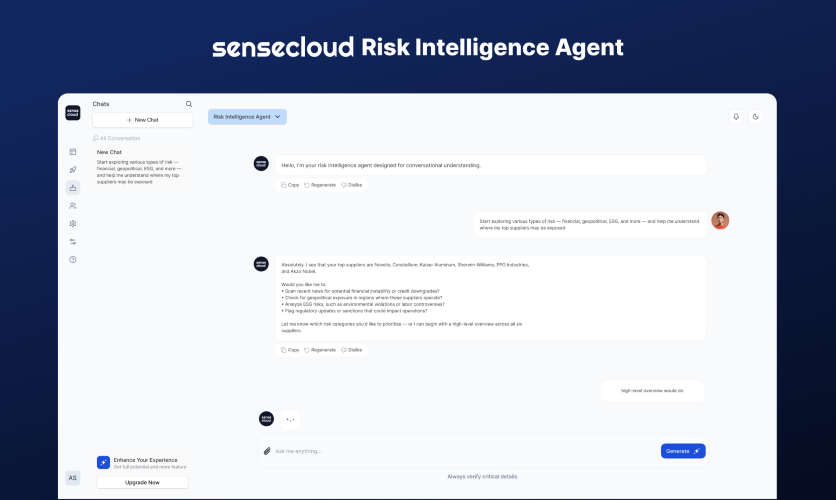Open the settings gear icon in the sidebar

coord(73,224)
